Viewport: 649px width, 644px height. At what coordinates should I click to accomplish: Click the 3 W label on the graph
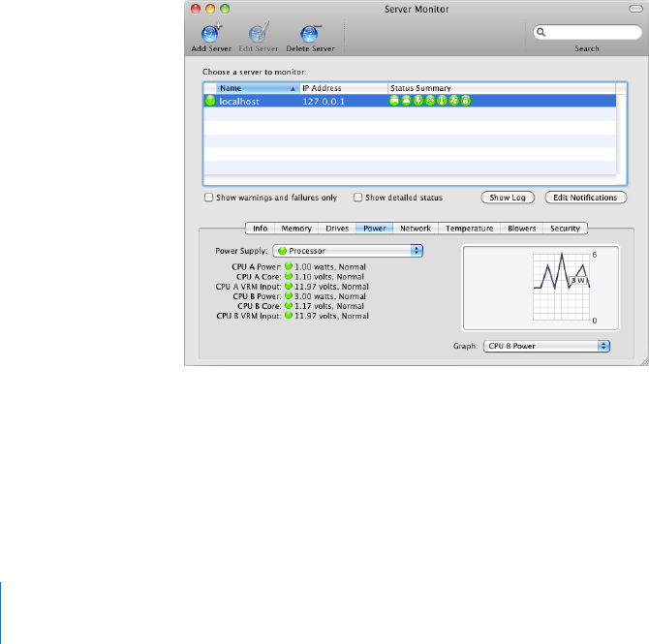pyautogui.click(x=578, y=280)
